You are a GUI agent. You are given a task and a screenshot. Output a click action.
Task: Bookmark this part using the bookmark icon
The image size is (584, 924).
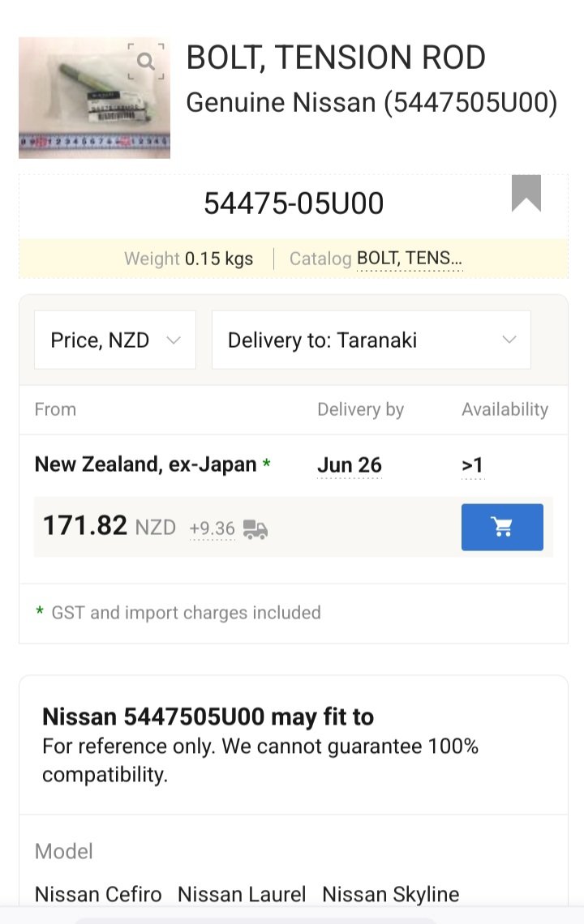pos(526,193)
